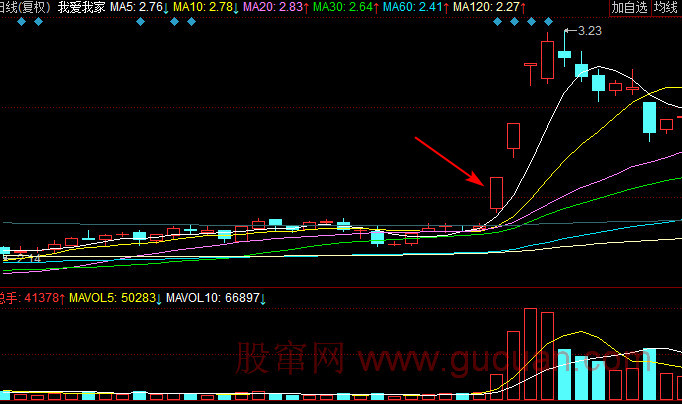This screenshot has height=404, width=682.
Task: Select the 总手 volume label
Action: click(x=10, y=297)
